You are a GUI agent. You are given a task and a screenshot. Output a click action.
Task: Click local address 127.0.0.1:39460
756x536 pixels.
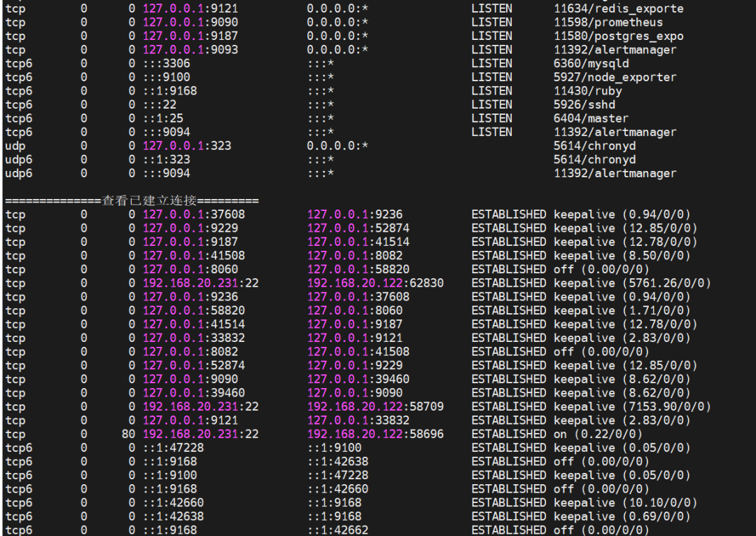(194, 393)
